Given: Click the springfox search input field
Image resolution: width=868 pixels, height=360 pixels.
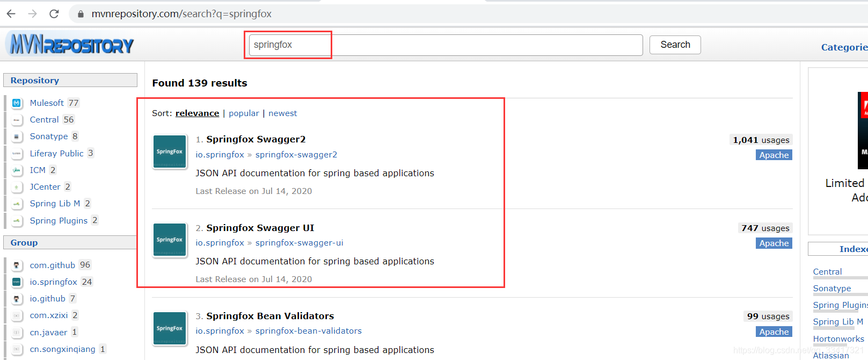Looking at the screenshot, I should point(446,45).
